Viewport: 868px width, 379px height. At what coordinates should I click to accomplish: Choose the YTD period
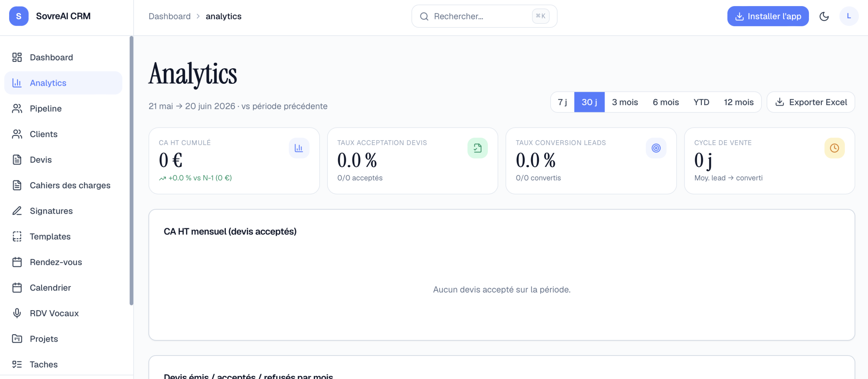pyautogui.click(x=701, y=102)
